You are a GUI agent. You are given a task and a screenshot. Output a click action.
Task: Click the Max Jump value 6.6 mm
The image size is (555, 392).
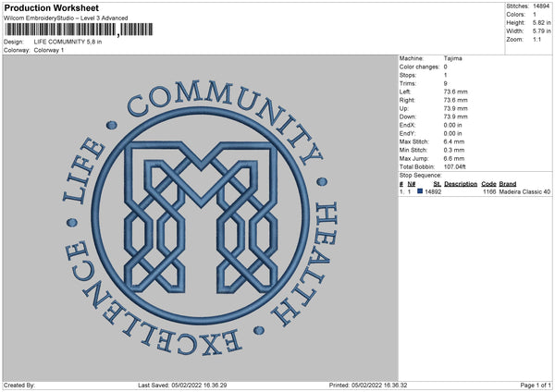(454, 158)
